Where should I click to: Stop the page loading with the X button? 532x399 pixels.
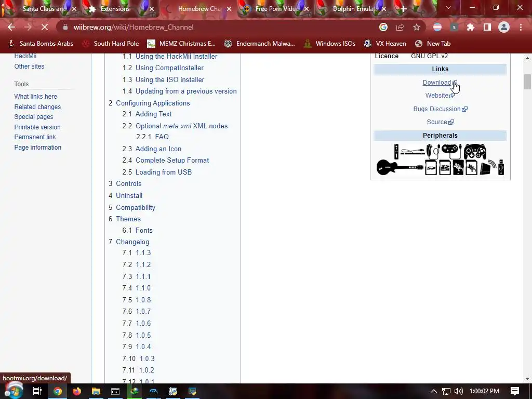coord(45,27)
